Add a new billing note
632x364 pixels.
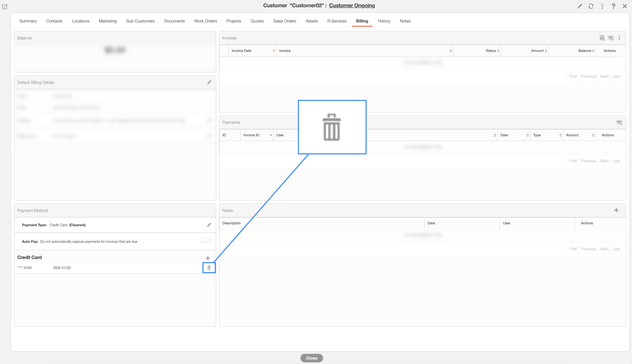pos(616,210)
